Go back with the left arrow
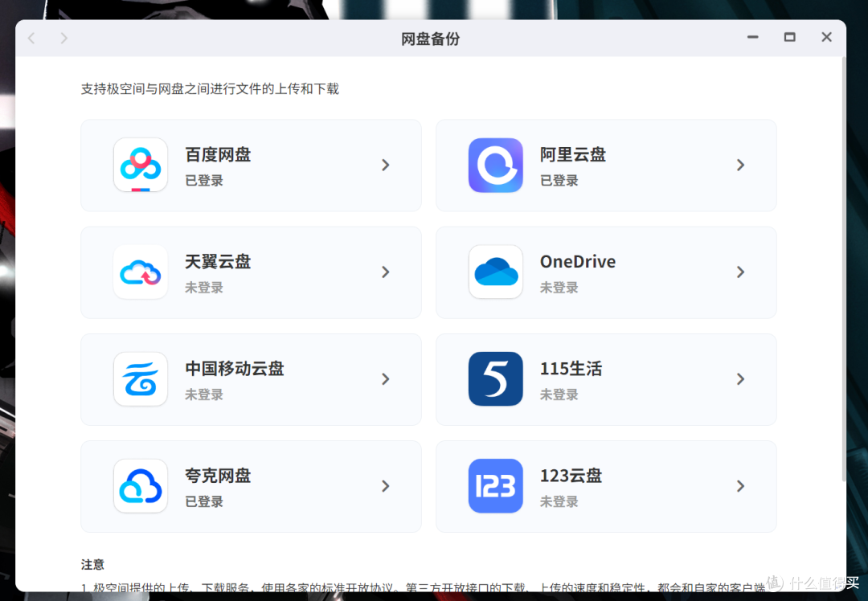868x601 pixels. click(x=31, y=39)
